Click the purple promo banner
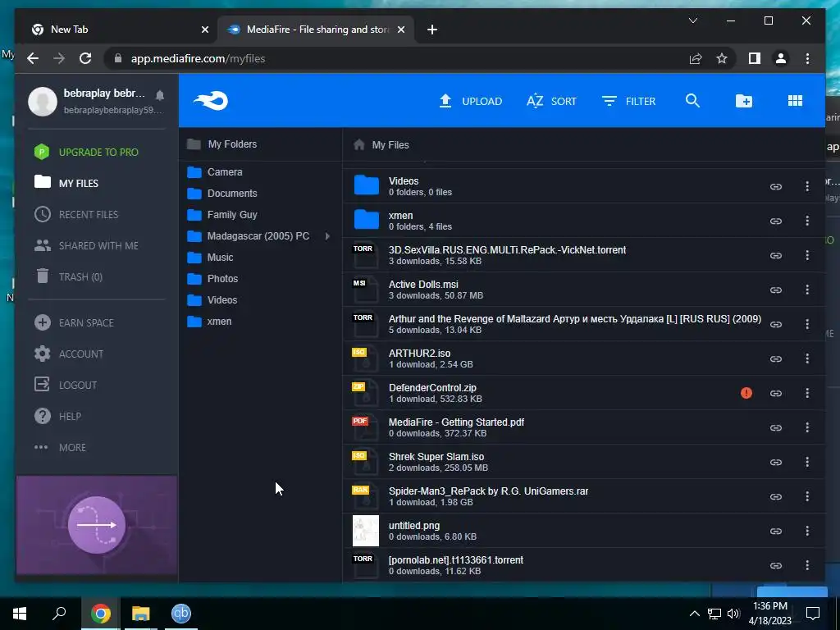The image size is (840, 630). pyautogui.click(x=97, y=525)
